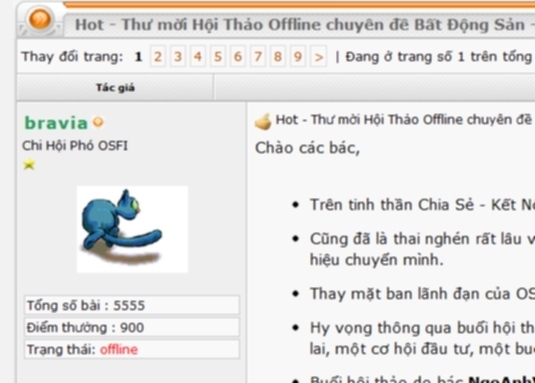Click the greeting Chào các bác
535x383 pixels.
tap(307, 148)
